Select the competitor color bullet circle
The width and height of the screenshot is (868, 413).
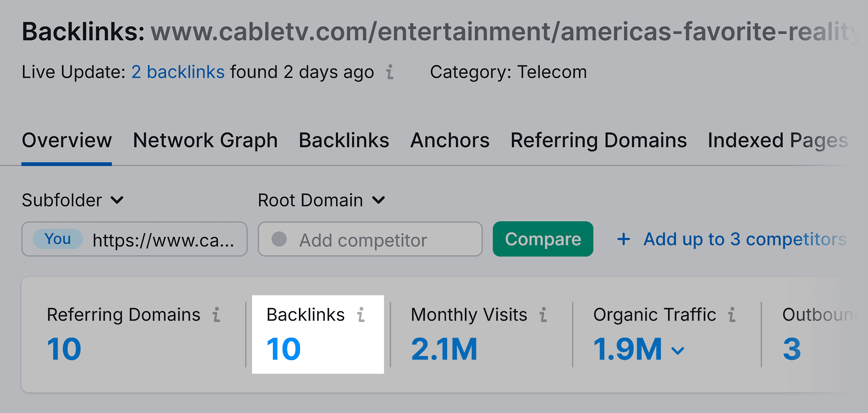[x=279, y=239]
